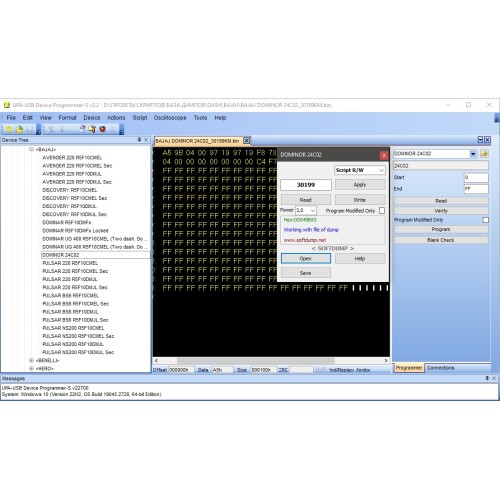Close the DOMINOR 24C02 script dialog

click(384, 155)
